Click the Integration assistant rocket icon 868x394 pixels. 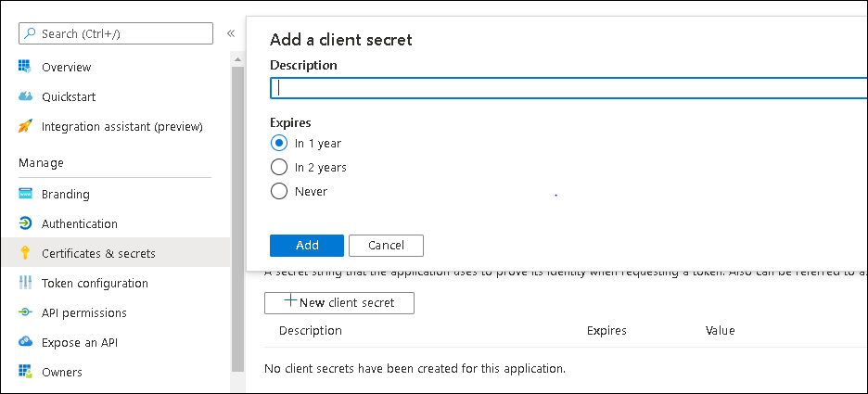tap(25, 126)
